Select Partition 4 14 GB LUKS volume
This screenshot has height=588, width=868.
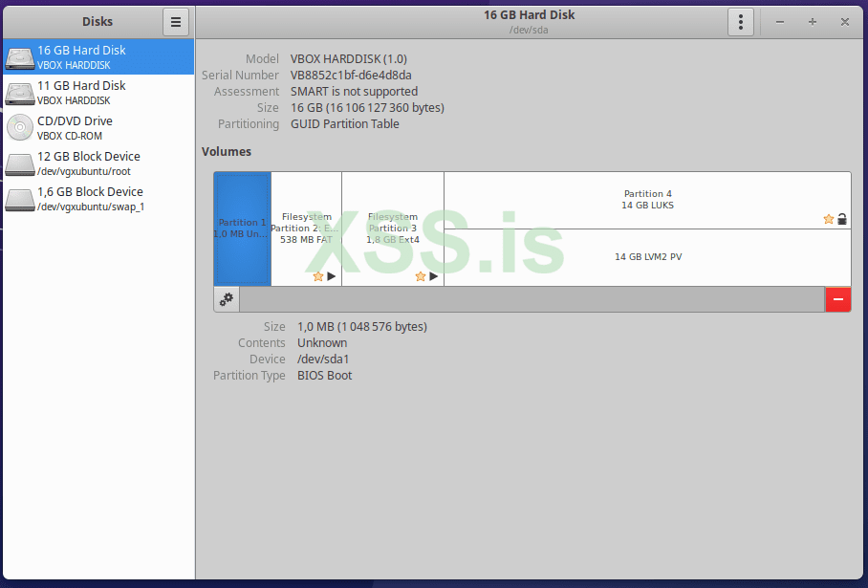coord(647,200)
